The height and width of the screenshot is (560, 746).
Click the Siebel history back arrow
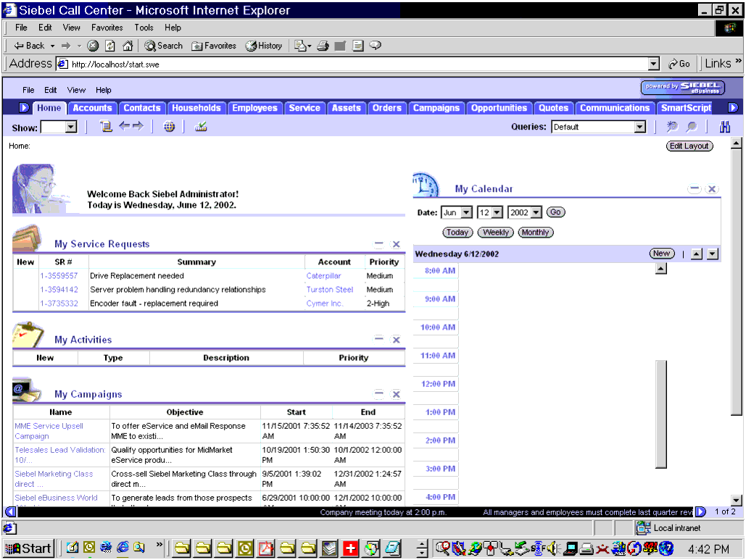124,126
